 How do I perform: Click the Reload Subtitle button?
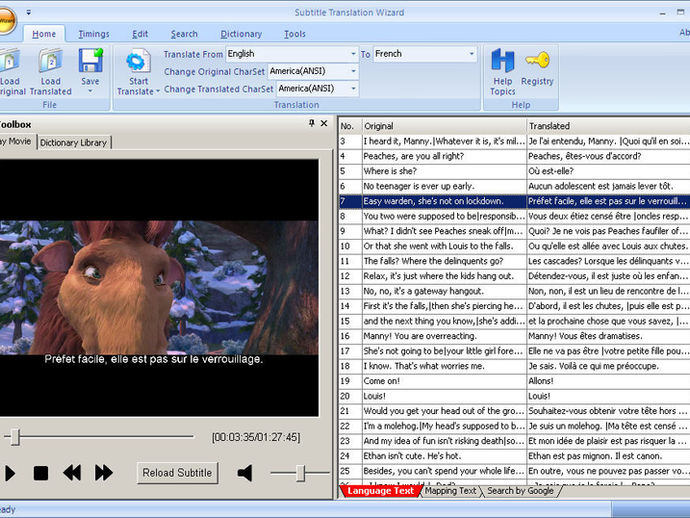177,473
